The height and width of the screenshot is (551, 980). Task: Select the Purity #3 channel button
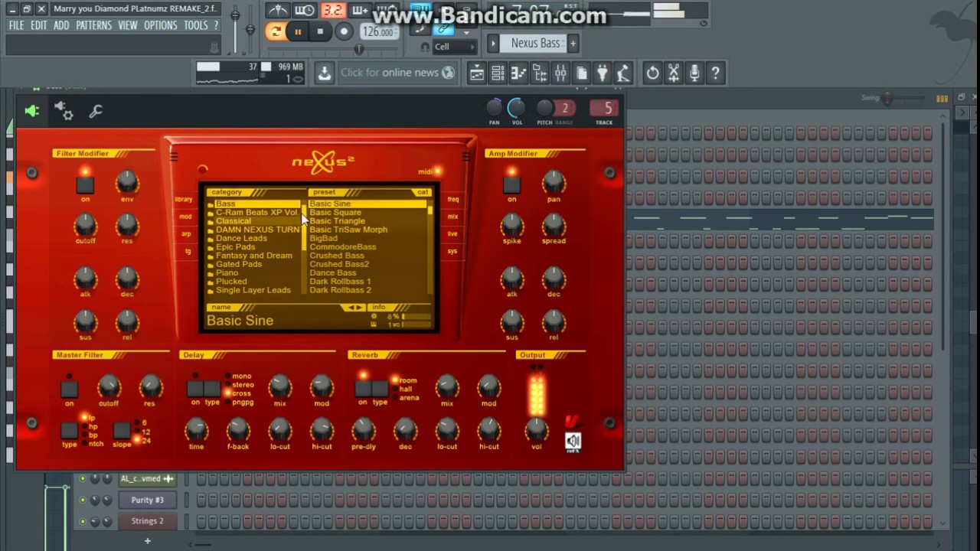pyautogui.click(x=147, y=500)
